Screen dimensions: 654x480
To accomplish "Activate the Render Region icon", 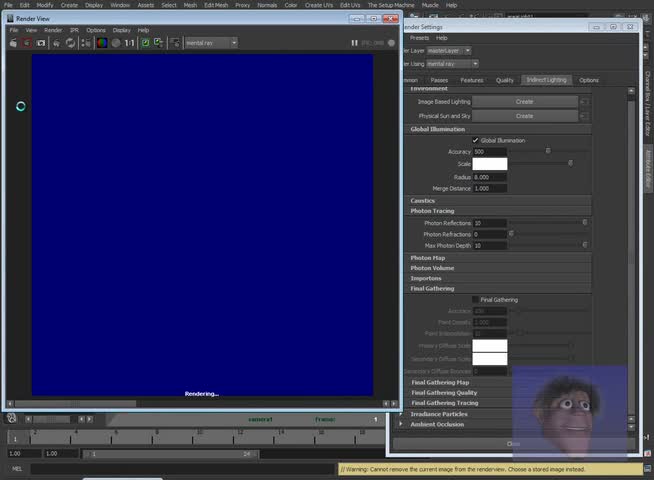I will click(x=27, y=43).
